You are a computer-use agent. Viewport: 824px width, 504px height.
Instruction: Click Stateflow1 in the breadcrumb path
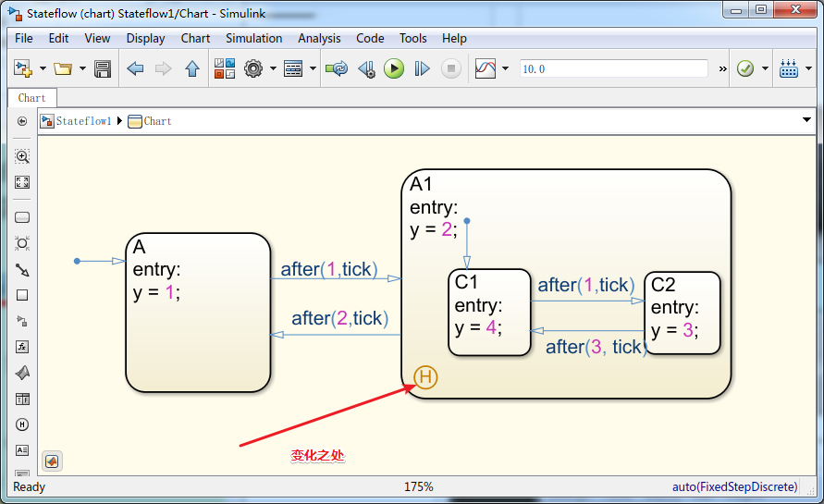point(84,121)
